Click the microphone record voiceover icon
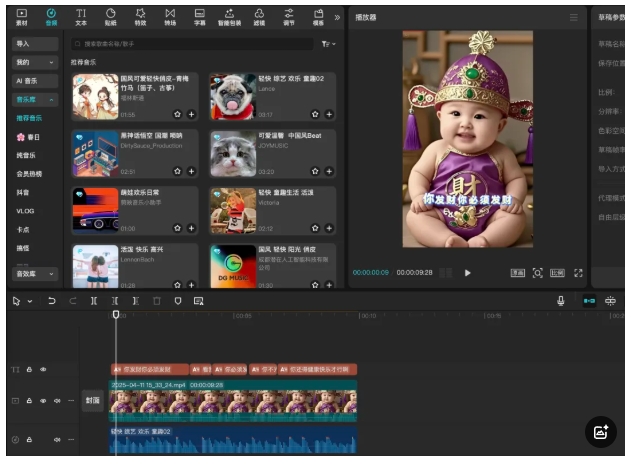This screenshot has height=464, width=631. [x=560, y=301]
